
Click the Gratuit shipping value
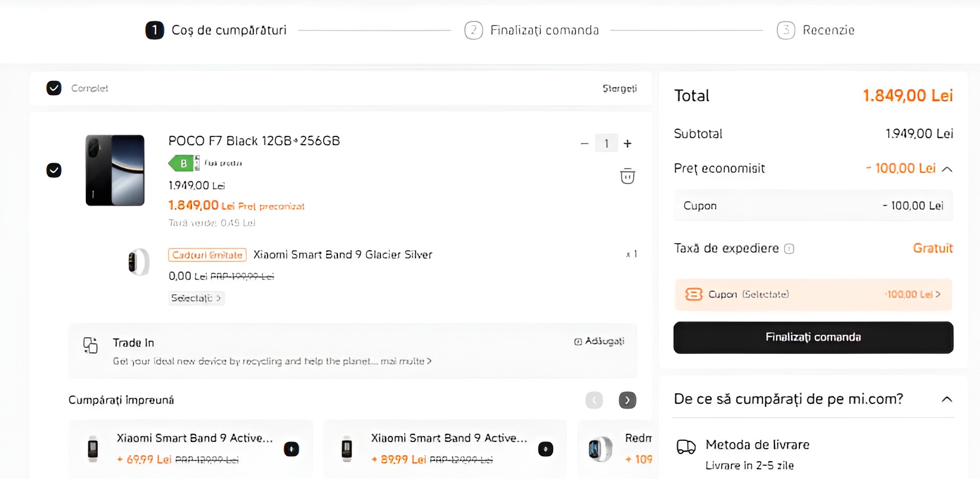(x=933, y=248)
